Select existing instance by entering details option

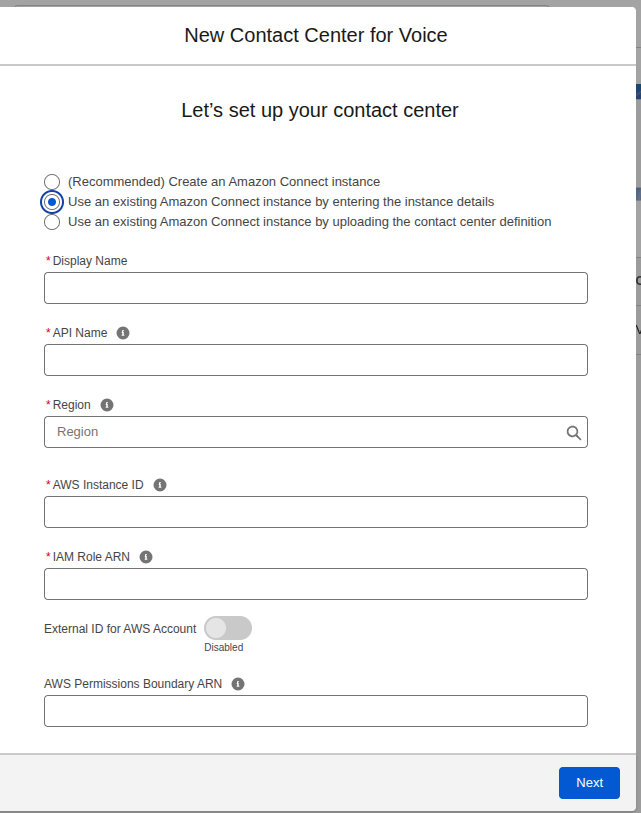[x=52, y=202]
